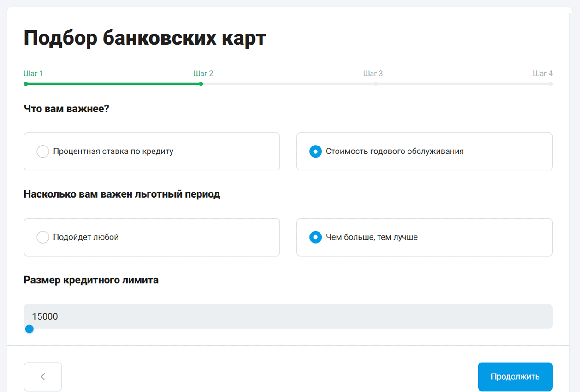Click the Размер кредитного лимита heading
This screenshot has width=580, height=392.
[x=91, y=280]
